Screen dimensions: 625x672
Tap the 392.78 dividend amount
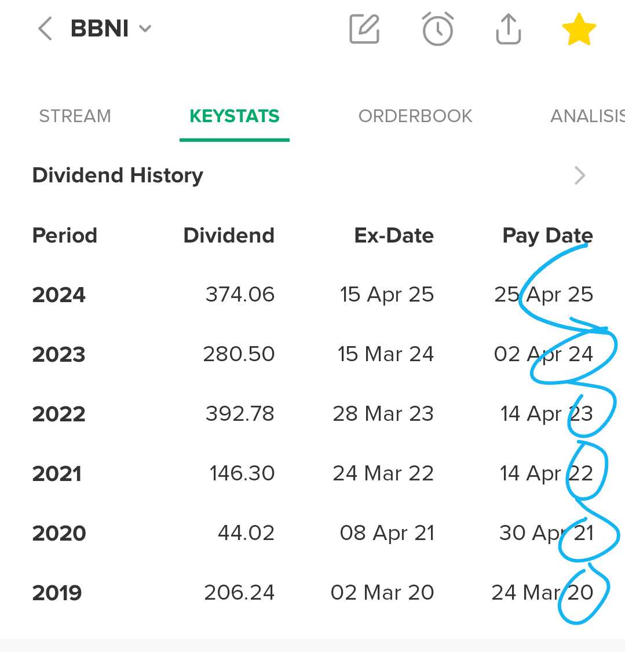click(240, 414)
